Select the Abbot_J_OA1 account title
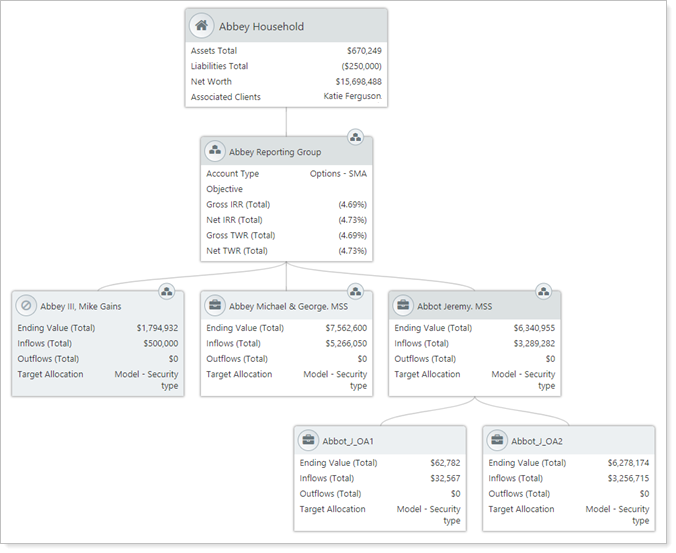 347,441
